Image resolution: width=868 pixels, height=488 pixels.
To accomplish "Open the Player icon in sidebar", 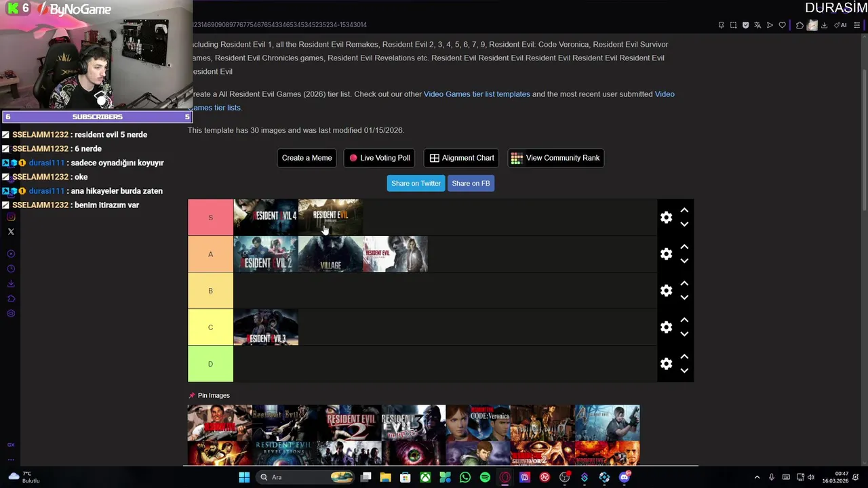I will [11, 253].
